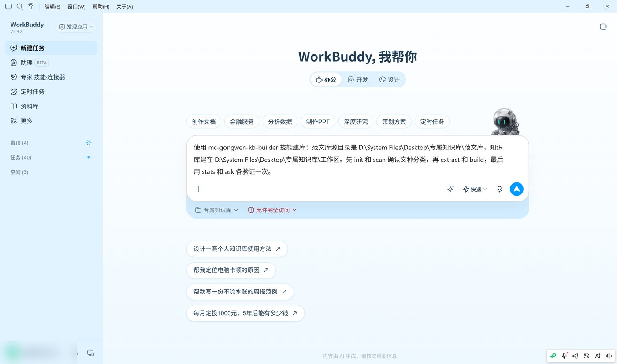Click the 帮我定位电脑卡顿的原因 suggestion
This screenshot has width=617, height=364.
pyautogui.click(x=231, y=271)
